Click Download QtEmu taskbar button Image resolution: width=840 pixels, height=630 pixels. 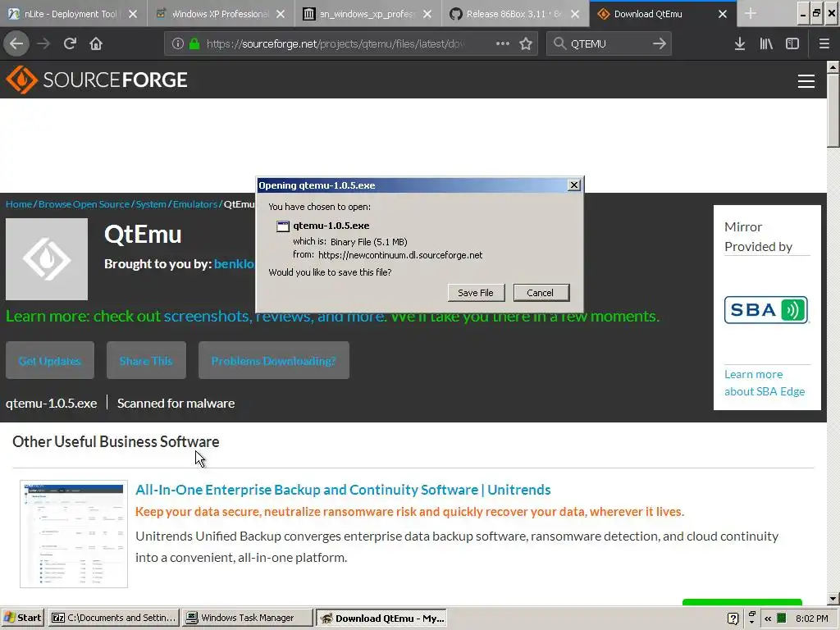381,618
